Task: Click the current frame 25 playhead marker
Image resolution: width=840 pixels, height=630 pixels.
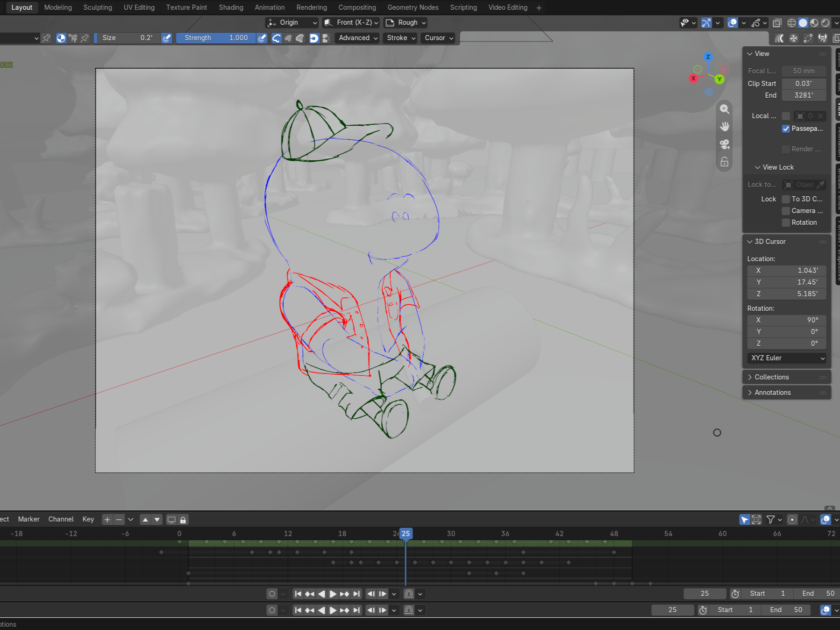Action: coord(406,534)
